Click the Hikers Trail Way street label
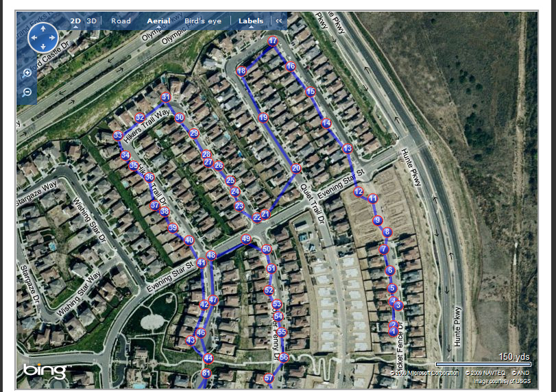Screen dimensions: 556x392 tap(147, 126)
